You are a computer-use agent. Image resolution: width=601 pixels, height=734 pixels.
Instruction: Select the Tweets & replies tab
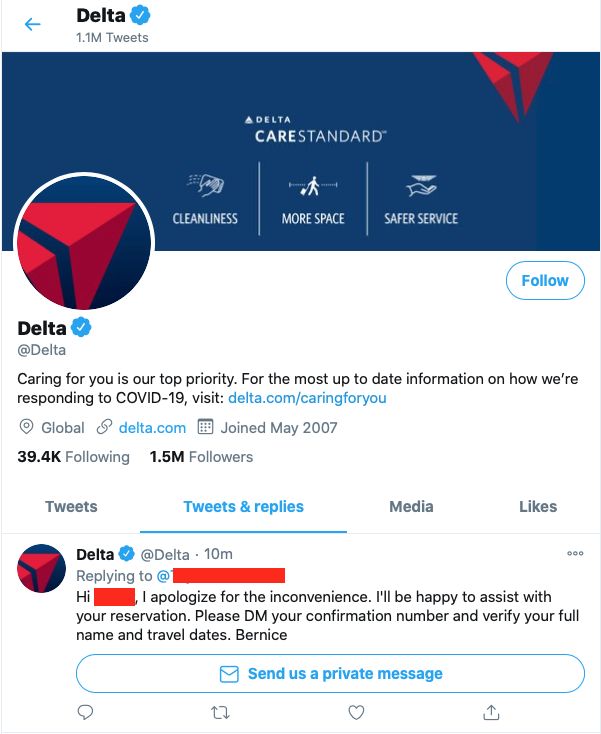[243, 506]
